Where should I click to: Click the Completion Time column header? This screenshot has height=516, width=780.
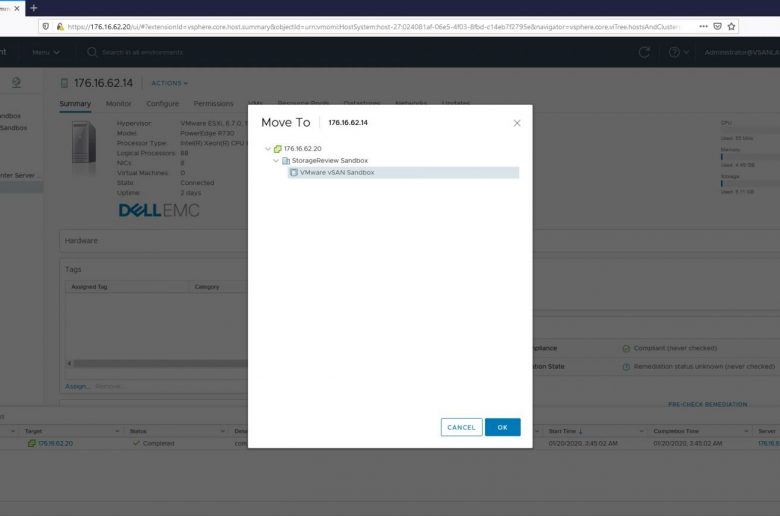point(676,431)
